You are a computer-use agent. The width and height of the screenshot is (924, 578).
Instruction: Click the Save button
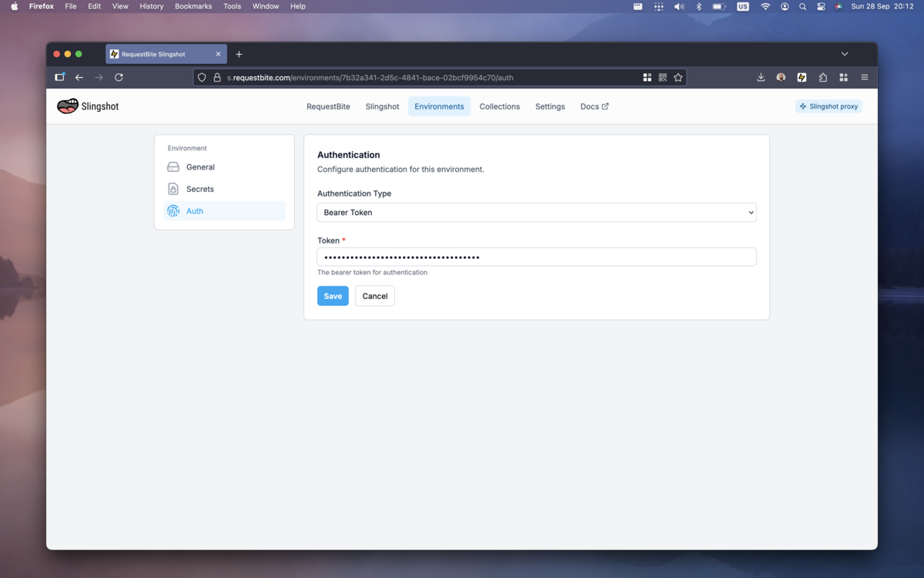[x=332, y=295]
